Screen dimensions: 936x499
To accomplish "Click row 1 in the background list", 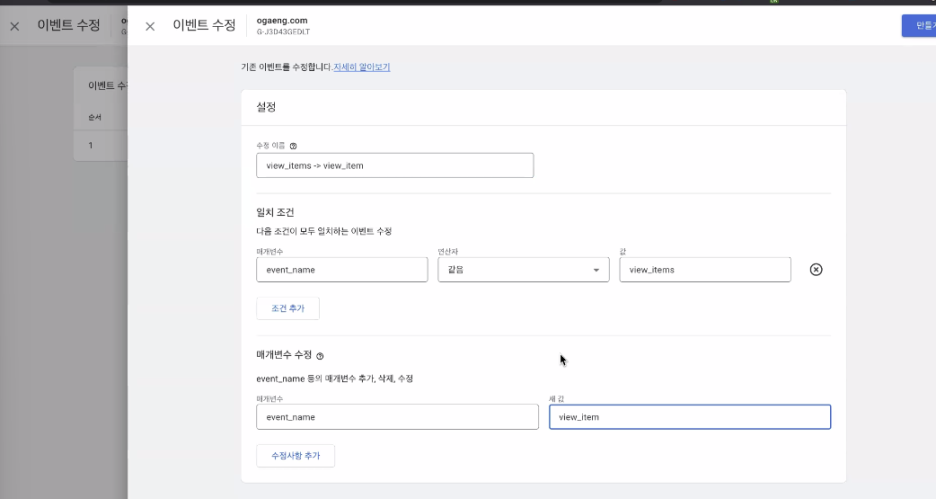I will 100,146.
